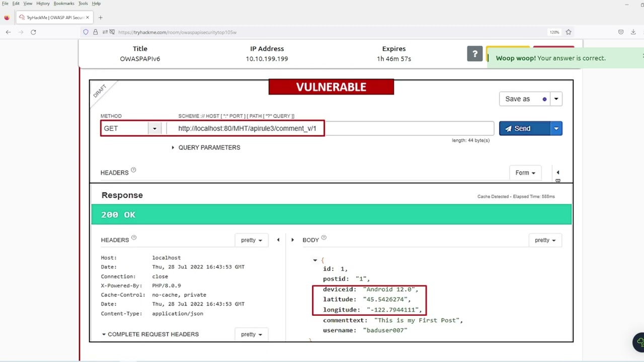Viewport: 644px width, 362px height.
Task: Go back to the previous page
Action: [x=8, y=32]
